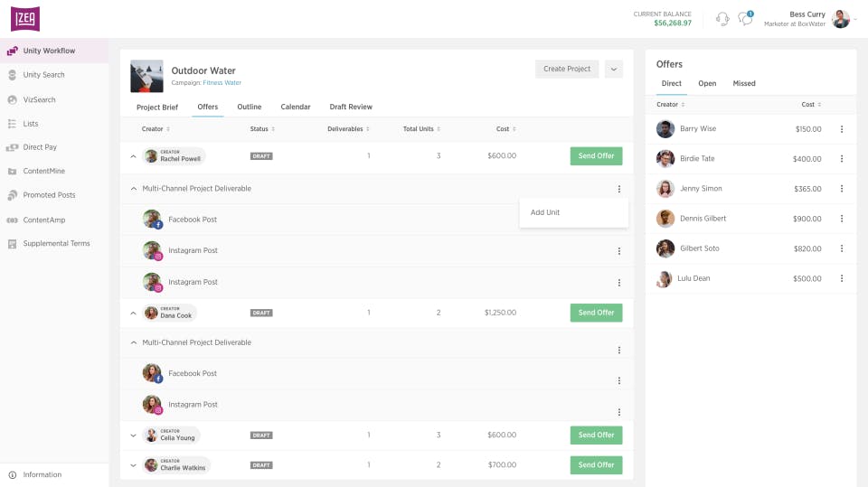Send offer to Dana Cook
This screenshot has height=487, width=868.
596,313
